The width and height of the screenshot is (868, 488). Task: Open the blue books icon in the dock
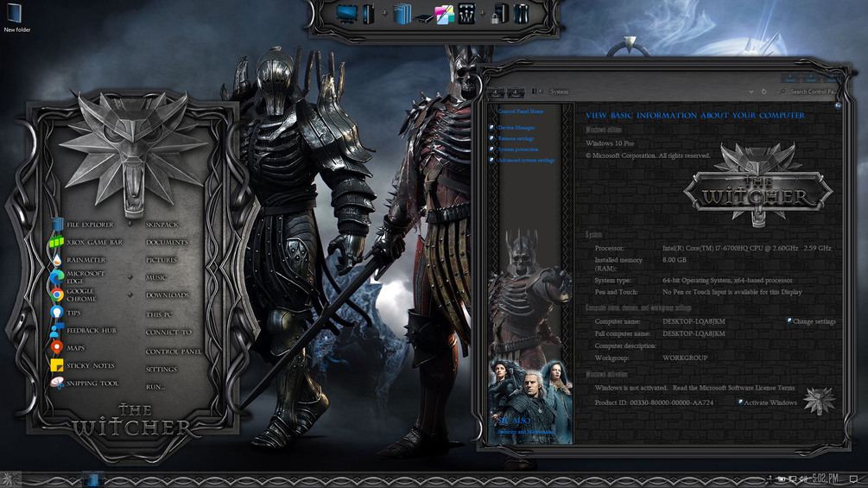click(402, 14)
